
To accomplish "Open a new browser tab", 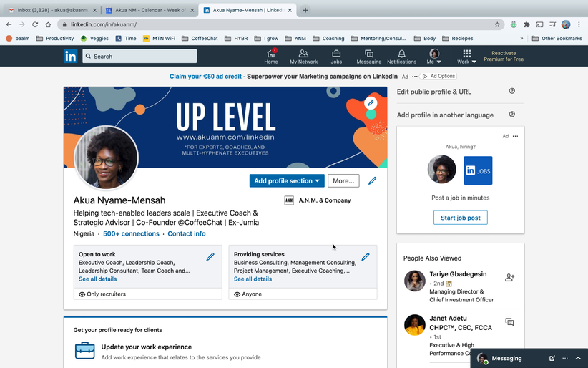I will click(x=305, y=10).
